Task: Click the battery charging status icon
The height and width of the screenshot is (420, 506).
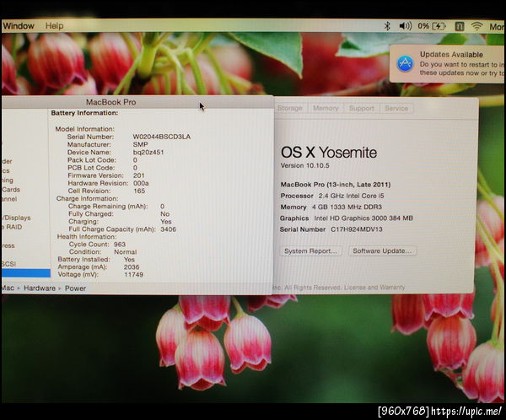Action: (439, 26)
